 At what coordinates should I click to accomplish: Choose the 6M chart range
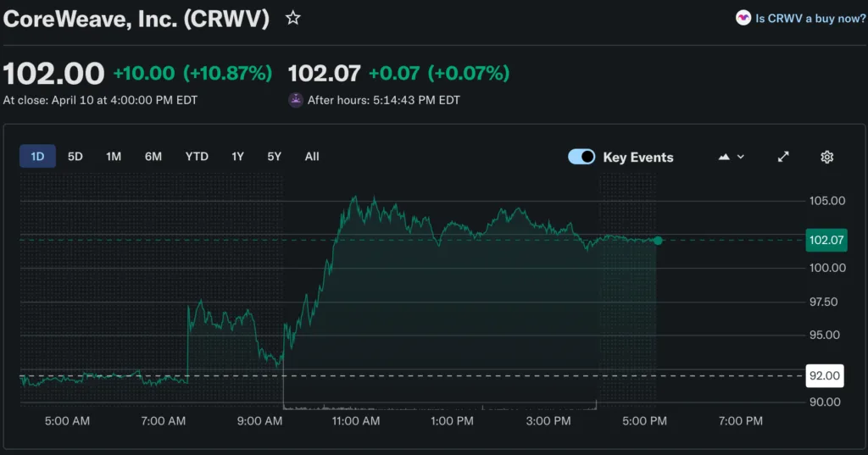pos(153,157)
